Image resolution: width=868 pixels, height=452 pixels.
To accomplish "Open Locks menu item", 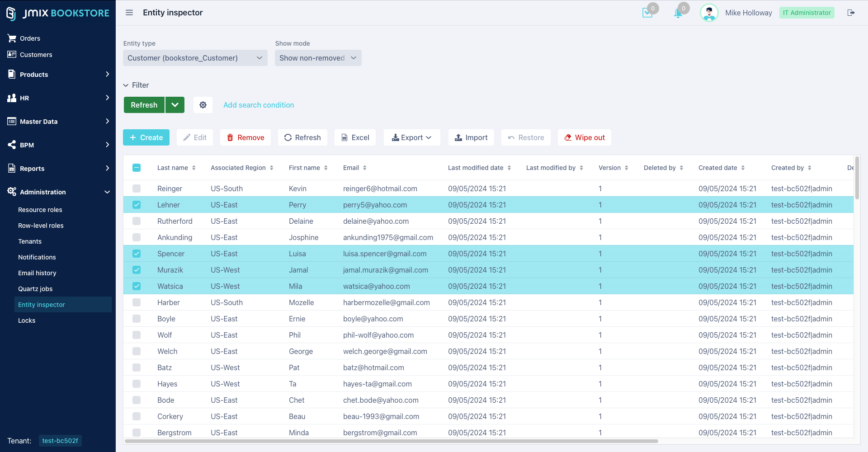I will 27,320.
